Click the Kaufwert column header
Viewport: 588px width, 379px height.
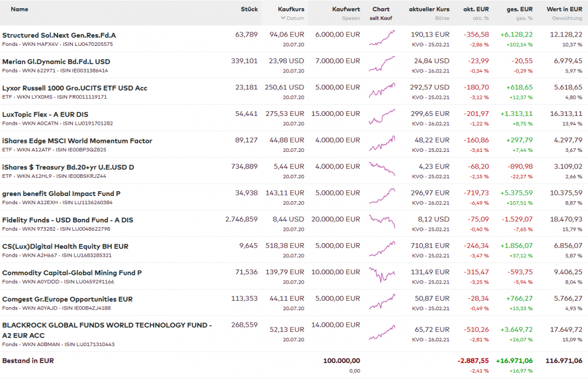point(346,9)
